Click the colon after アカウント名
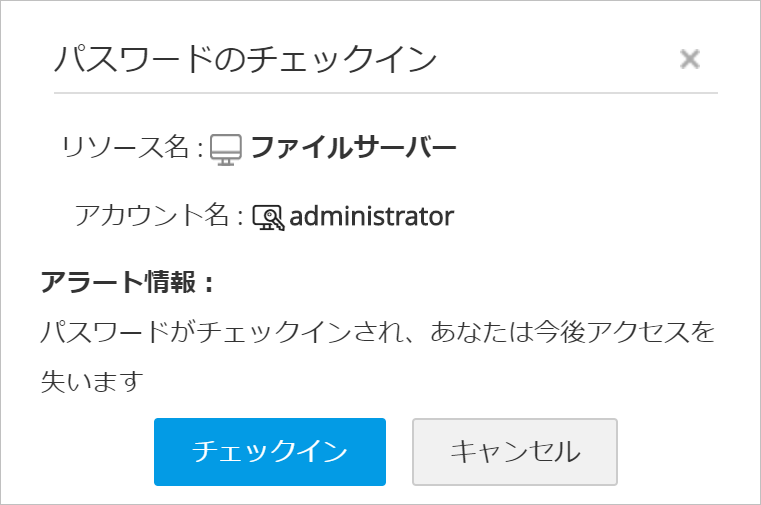The image size is (761, 505). [x=240, y=217]
